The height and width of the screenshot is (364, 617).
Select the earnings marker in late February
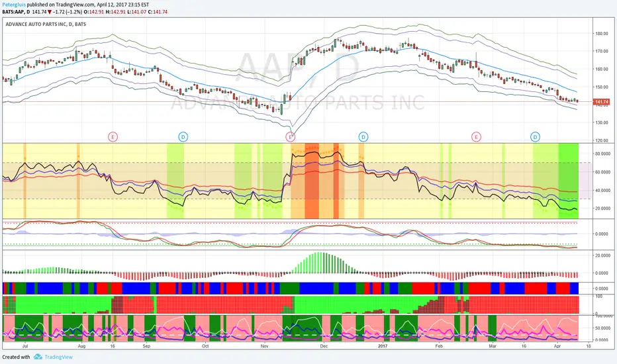(x=476, y=137)
